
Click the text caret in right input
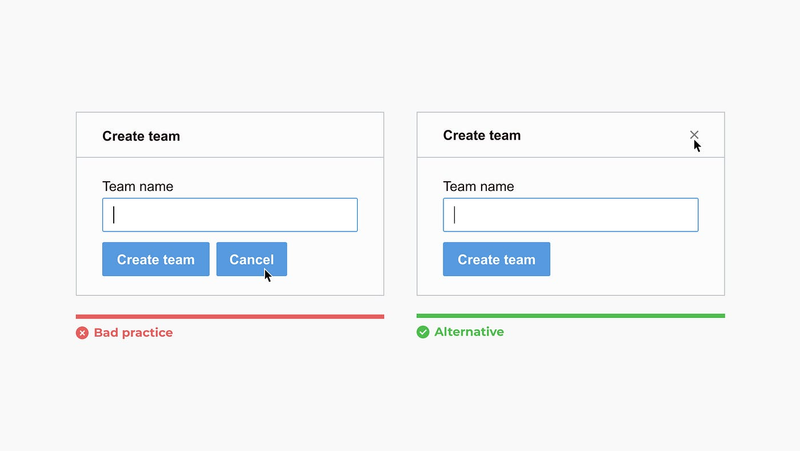[455, 215]
